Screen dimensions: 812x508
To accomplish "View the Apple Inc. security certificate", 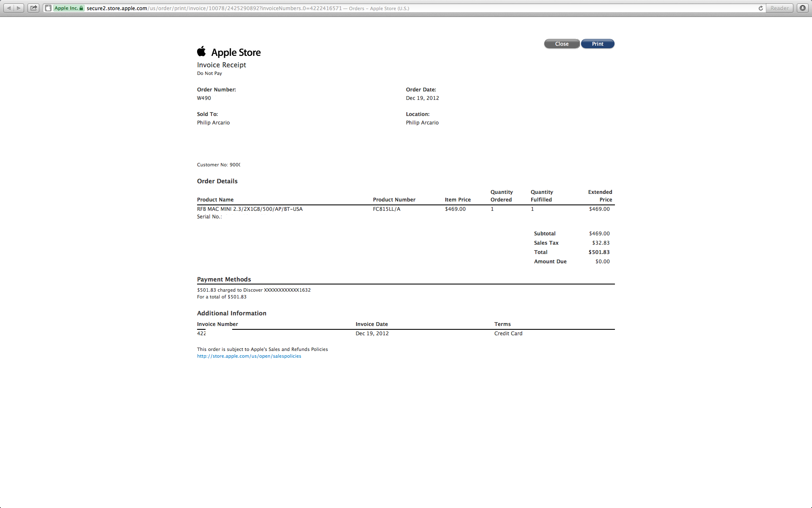I will [x=69, y=8].
